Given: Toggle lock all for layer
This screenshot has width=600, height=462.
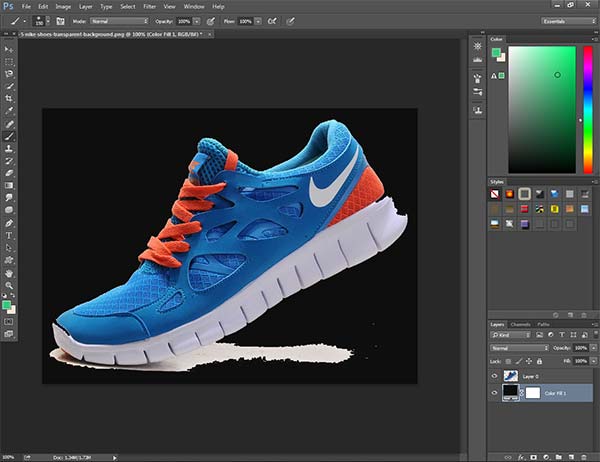Looking at the screenshot, I should (539, 361).
